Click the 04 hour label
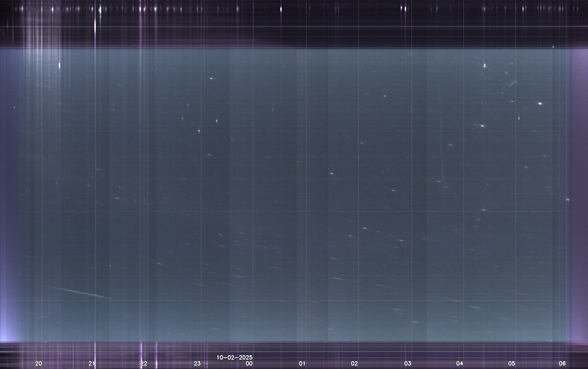Viewport: 588px width, 369px height. (460, 363)
